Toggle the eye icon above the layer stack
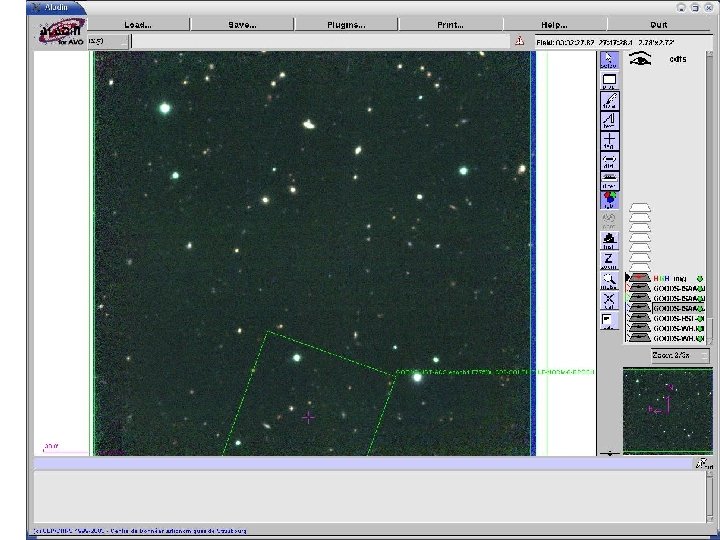The width and height of the screenshot is (720, 540). 640,59
